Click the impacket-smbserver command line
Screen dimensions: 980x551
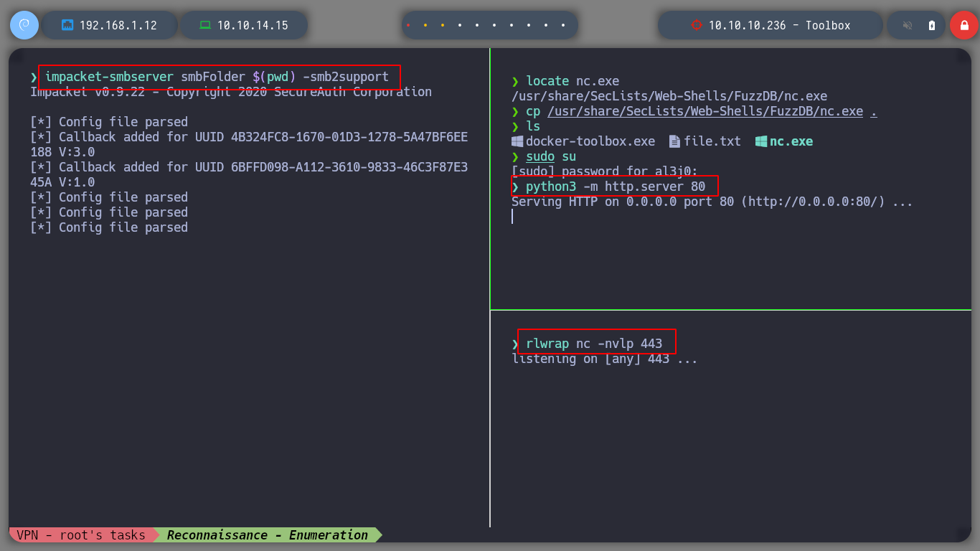217,77
